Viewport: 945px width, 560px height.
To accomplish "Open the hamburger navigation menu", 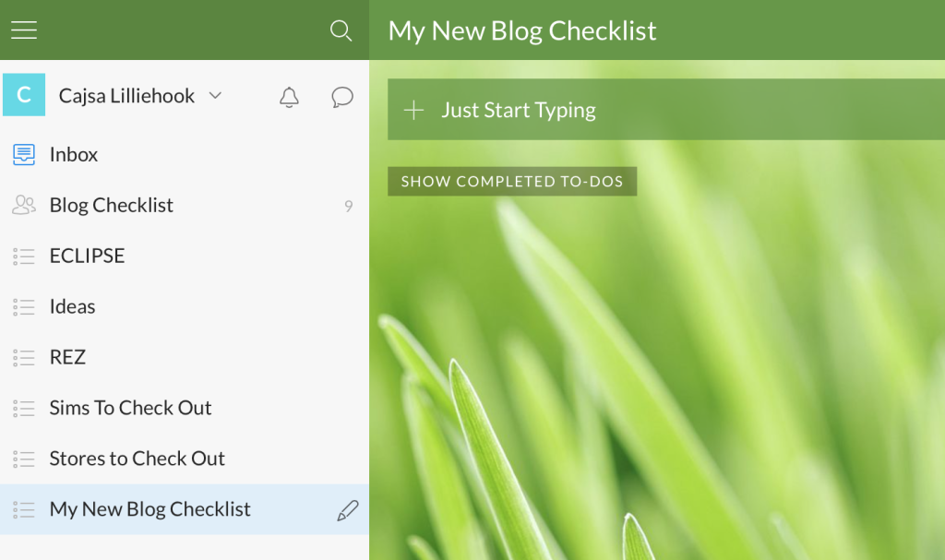I will [x=23, y=29].
